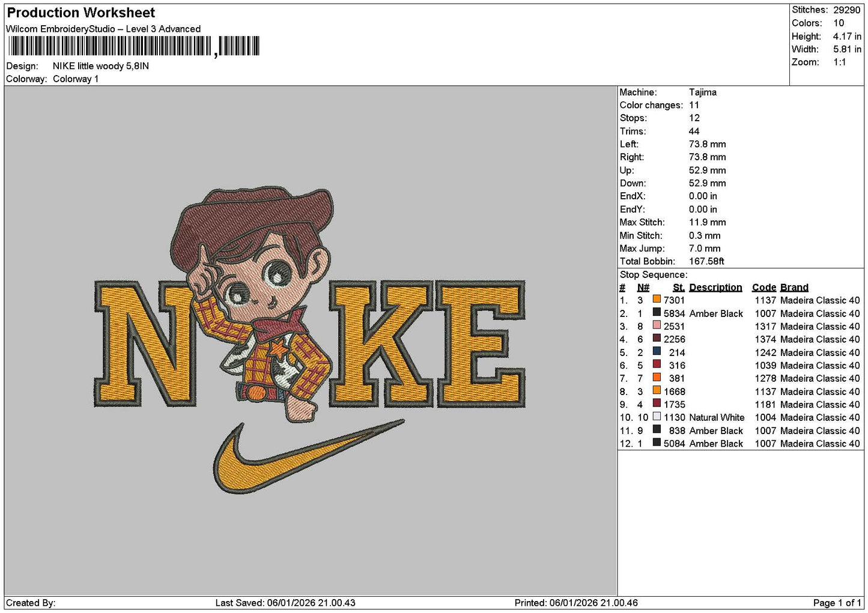Click 'Wilcom EmbroideryStudio – Level 3 Advanced' text
Viewport: 868px width, 613px height.
(103, 29)
